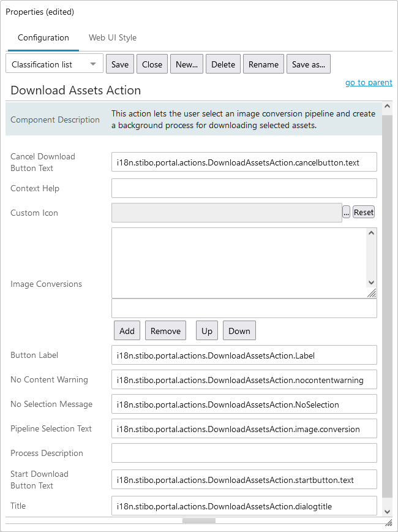Move image conversion Up
Viewport: 398px width, 532px height.
pos(207,331)
